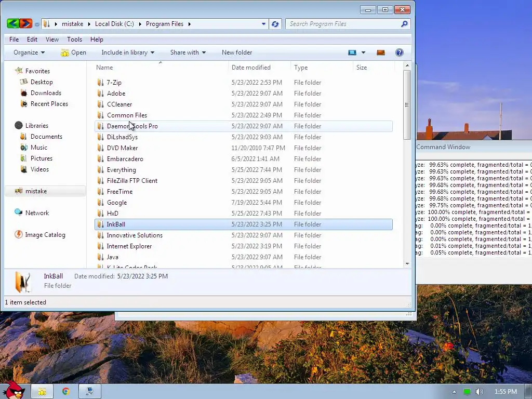Screen dimensions: 532x399
Task: Open view options dropdown arrow
Action: 363,52
